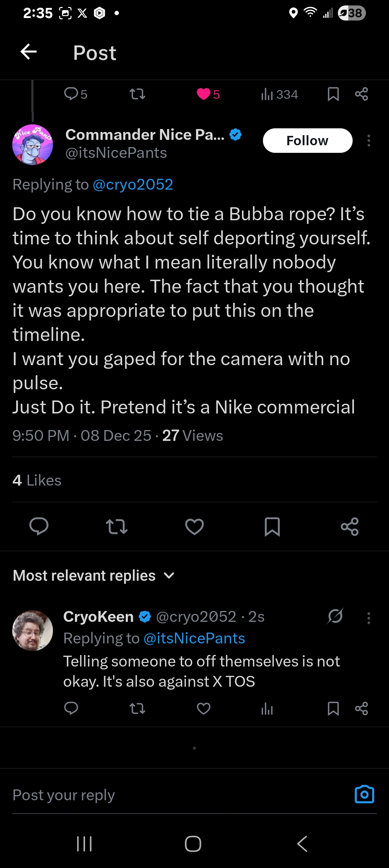Open Grok icon on CryoKeen's reply
Viewport: 389px width, 868px height.
[x=335, y=616]
